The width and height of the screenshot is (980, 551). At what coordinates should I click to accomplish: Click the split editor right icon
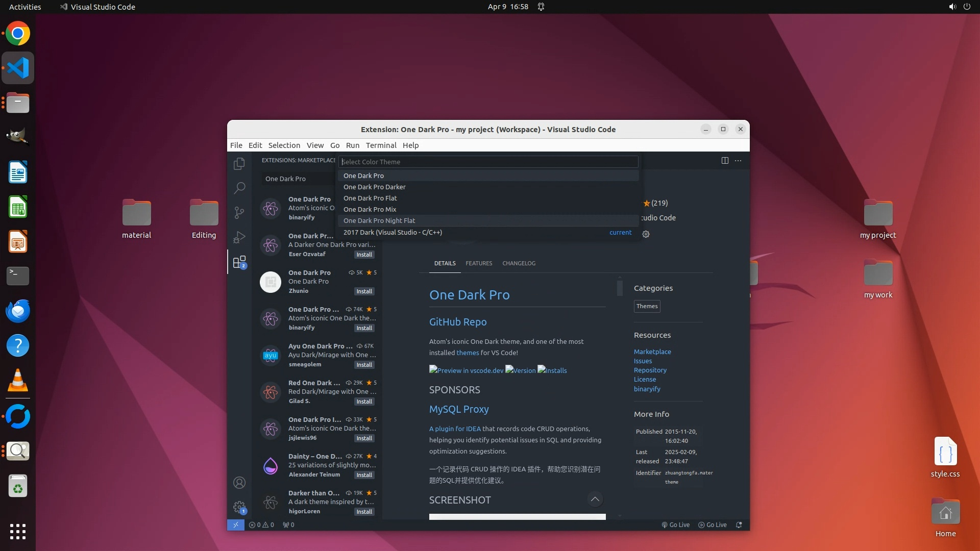pos(725,161)
